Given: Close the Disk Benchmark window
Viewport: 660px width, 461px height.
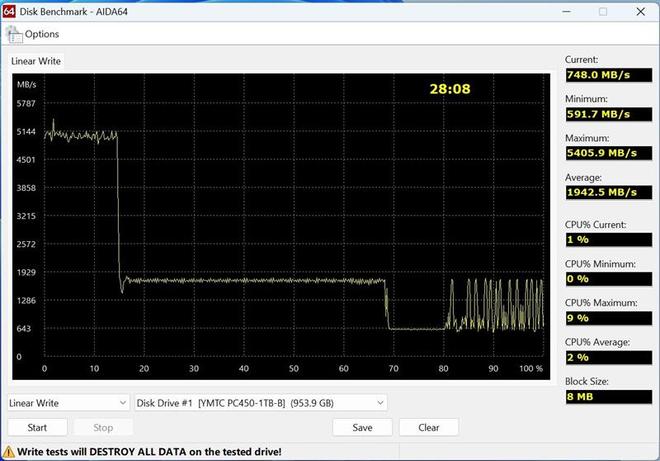Looking at the screenshot, I should click(x=641, y=12).
